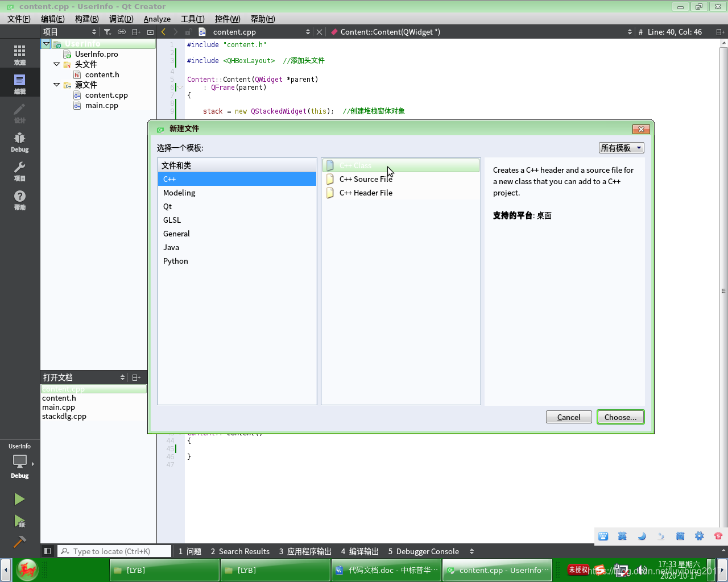Open the 5 Debugger Console pane
This screenshot has width=728, height=582.
click(424, 551)
